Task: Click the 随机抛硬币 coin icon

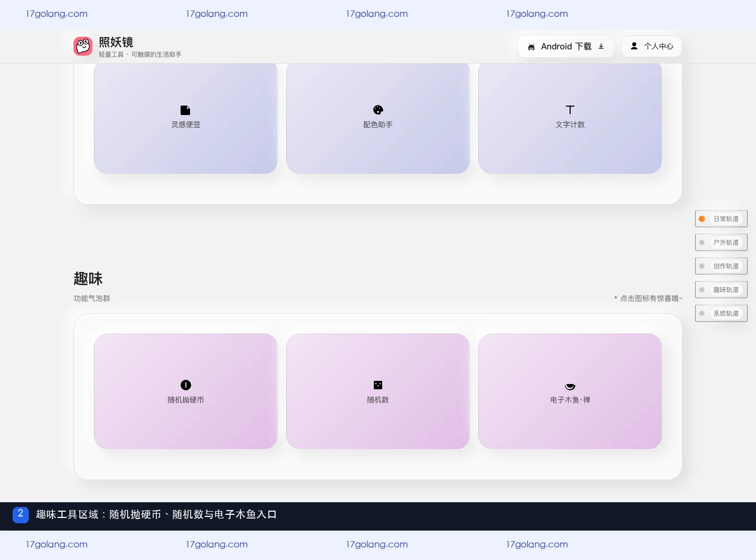Action: click(186, 385)
